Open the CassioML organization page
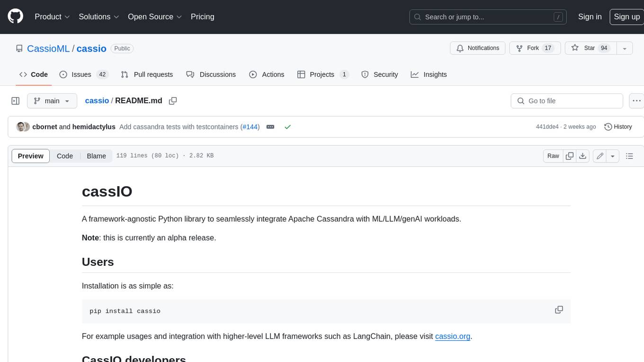The width and height of the screenshot is (644, 362). point(48,48)
